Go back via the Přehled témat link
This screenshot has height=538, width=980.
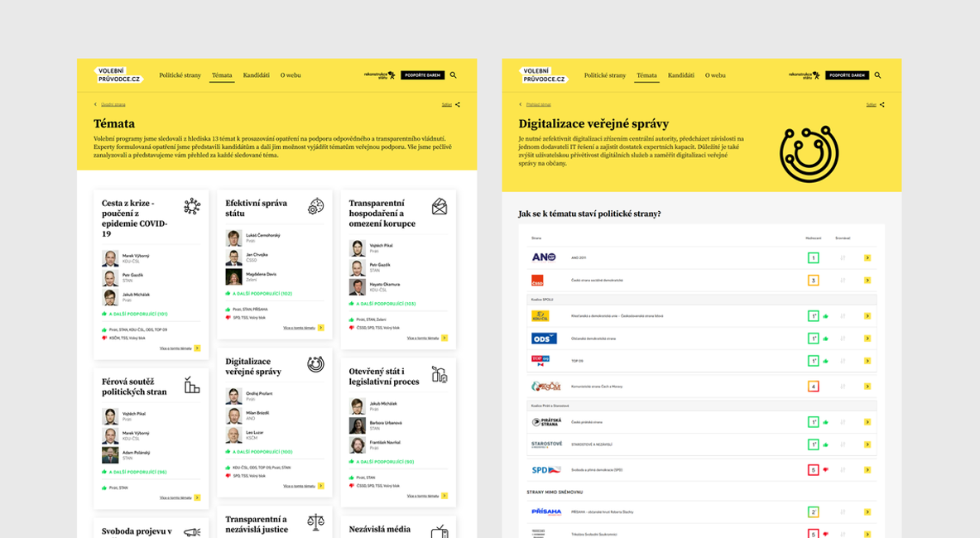pos(538,104)
